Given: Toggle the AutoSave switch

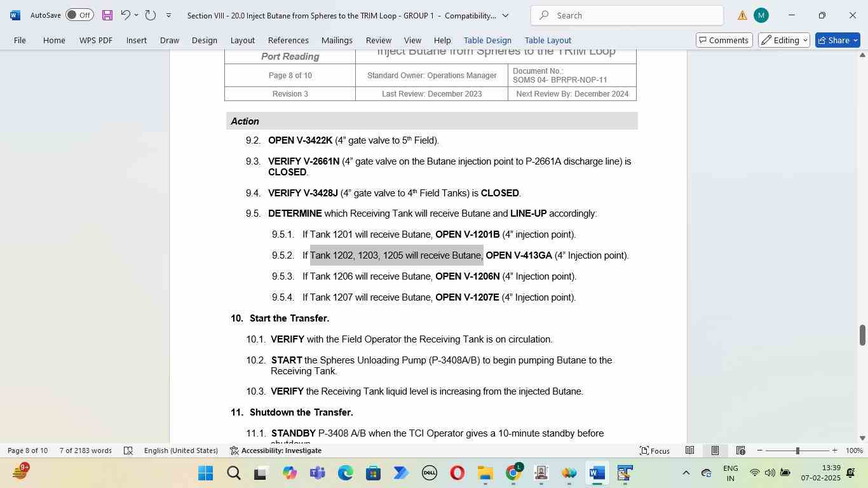Looking at the screenshot, I should click(79, 15).
